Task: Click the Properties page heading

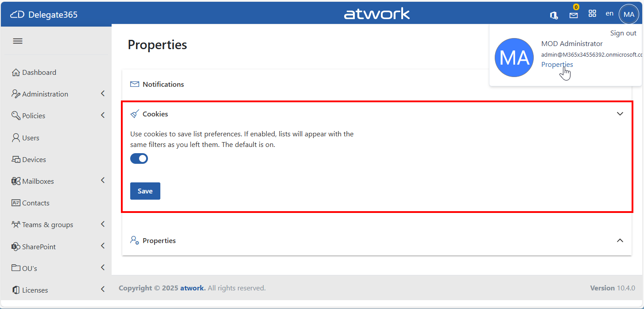Action: point(157,45)
